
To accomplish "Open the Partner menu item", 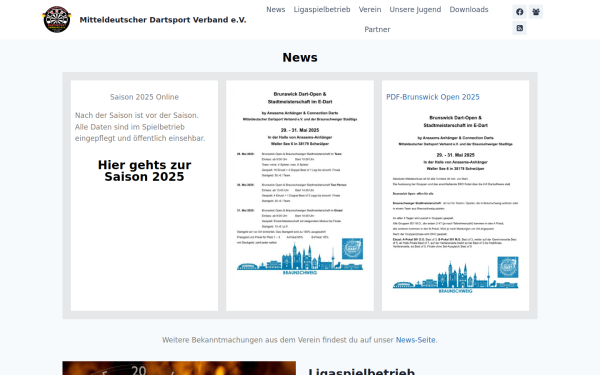I will coord(377,29).
